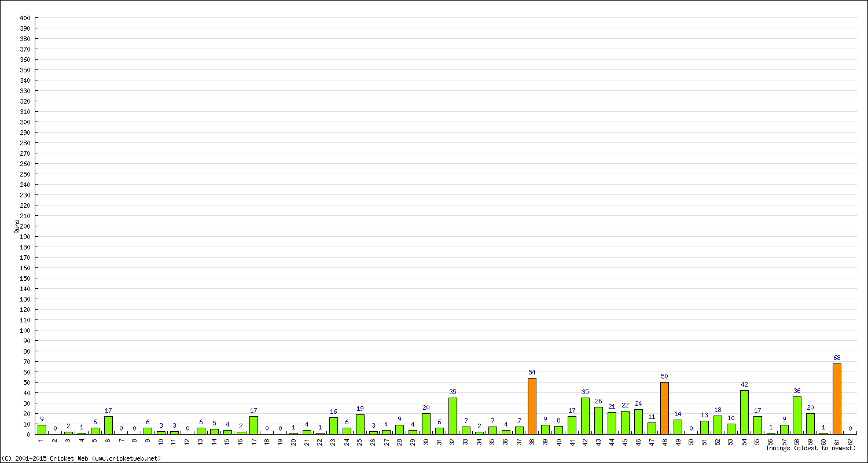Click the value label 13 above innings 51
Image resolution: width=868 pixels, height=463 pixels.
pyautogui.click(x=704, y=415)
